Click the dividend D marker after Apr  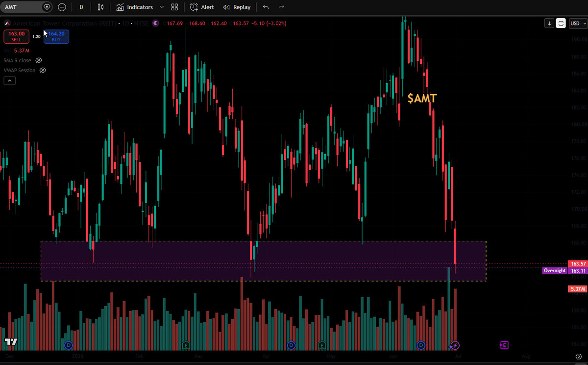click(x=292, y=345)
